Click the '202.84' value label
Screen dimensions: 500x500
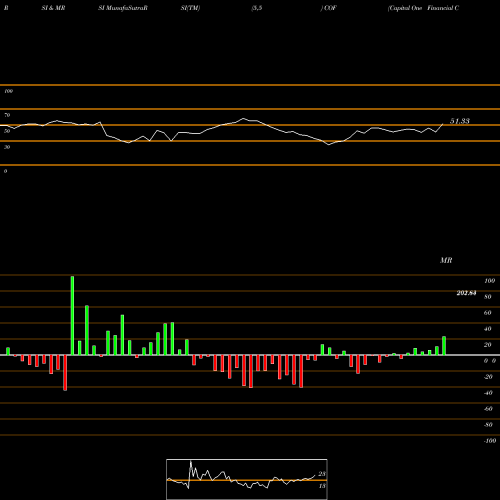466,293
